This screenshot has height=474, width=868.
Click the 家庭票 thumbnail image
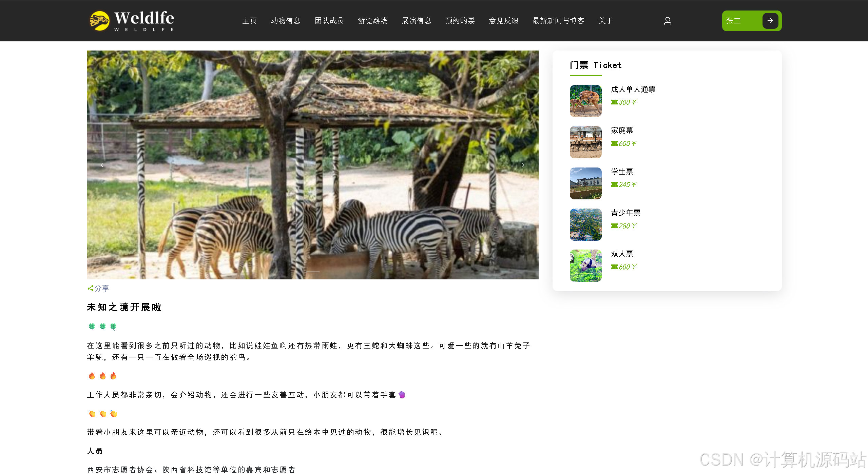(585, 142)
